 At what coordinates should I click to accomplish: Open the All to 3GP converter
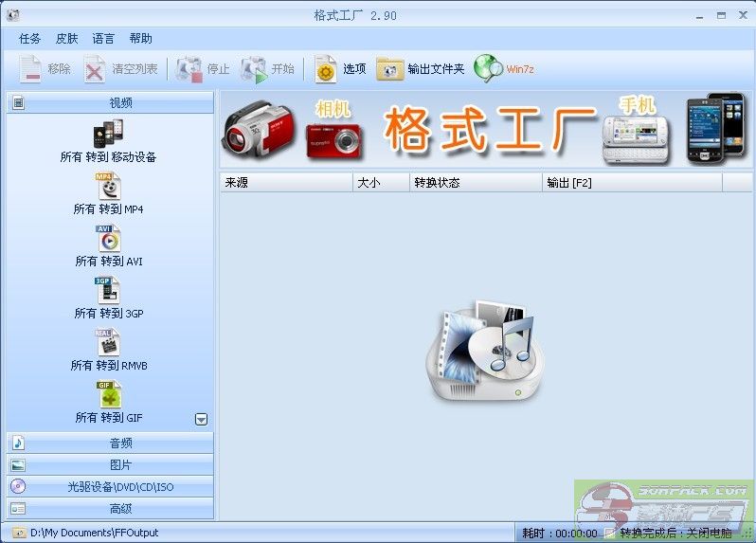pos(108,292)
